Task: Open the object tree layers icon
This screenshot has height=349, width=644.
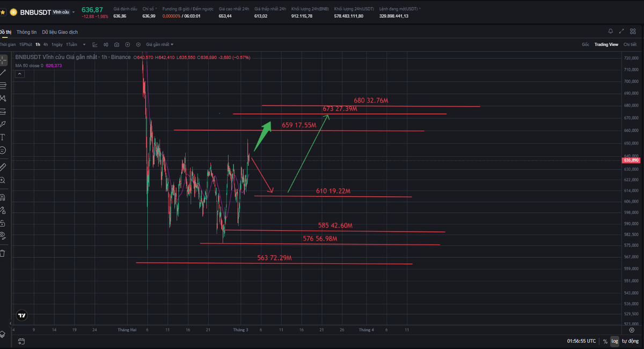Action: (x=3, y=333)
